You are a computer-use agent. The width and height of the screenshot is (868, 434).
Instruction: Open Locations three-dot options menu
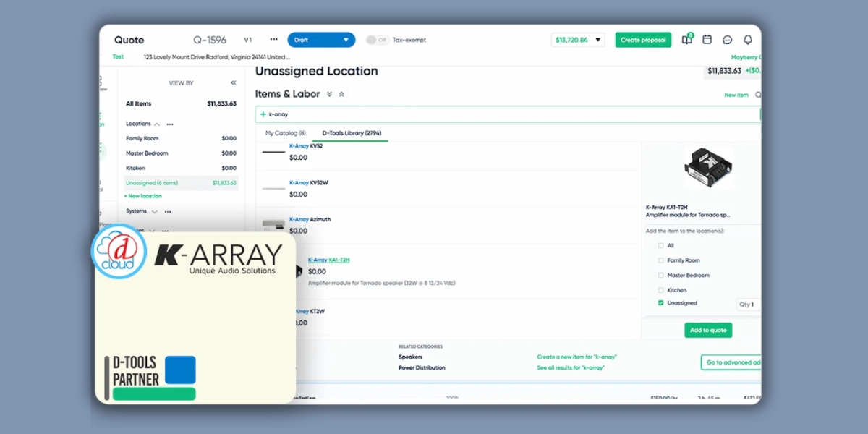(170, 124)
